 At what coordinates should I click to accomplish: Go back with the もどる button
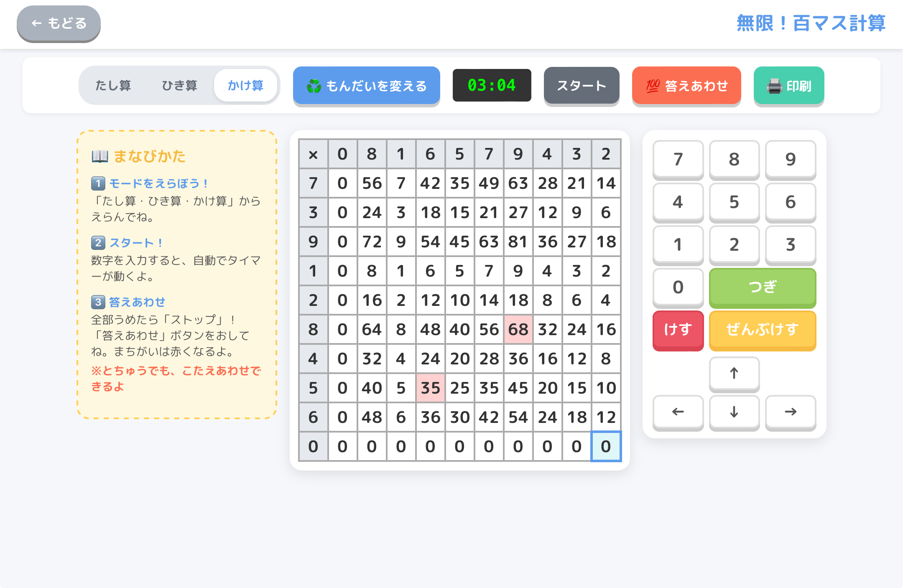59,23
